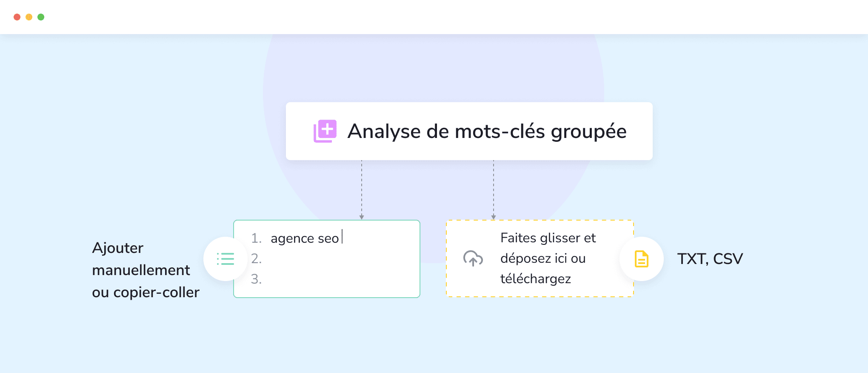Click the green window maximize dot
Image resolution: width=868 pixels, height=373 pixels.
41,17
